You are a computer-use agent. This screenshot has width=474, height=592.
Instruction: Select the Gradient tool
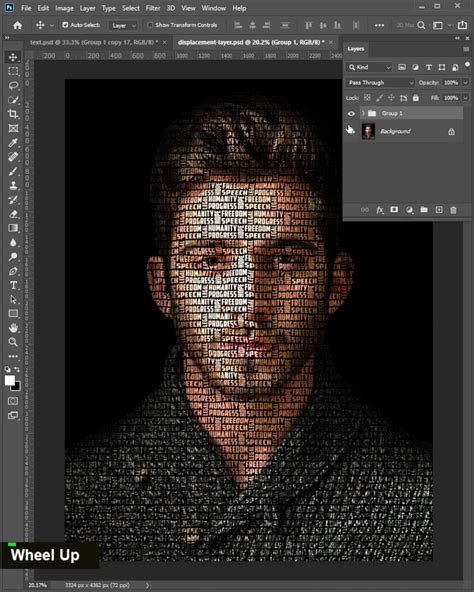click(x=13, y=228)
